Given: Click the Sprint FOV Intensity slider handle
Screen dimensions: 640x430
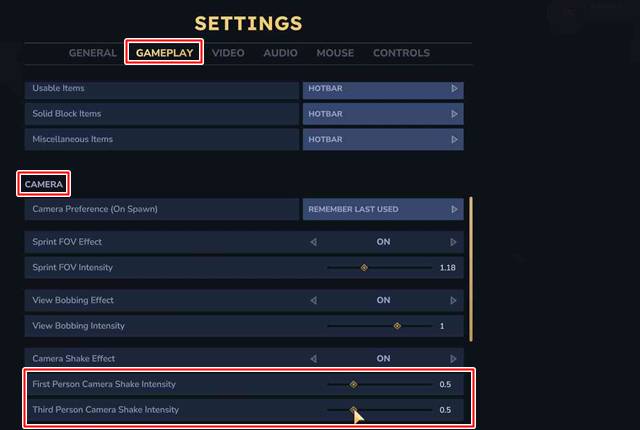Looking at the screenshot, I should tap(364, 268).
